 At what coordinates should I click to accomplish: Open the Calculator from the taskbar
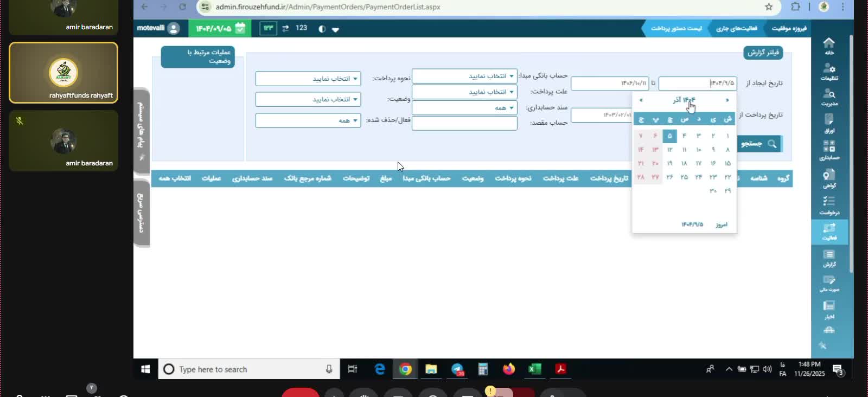[x=483, y=369]
